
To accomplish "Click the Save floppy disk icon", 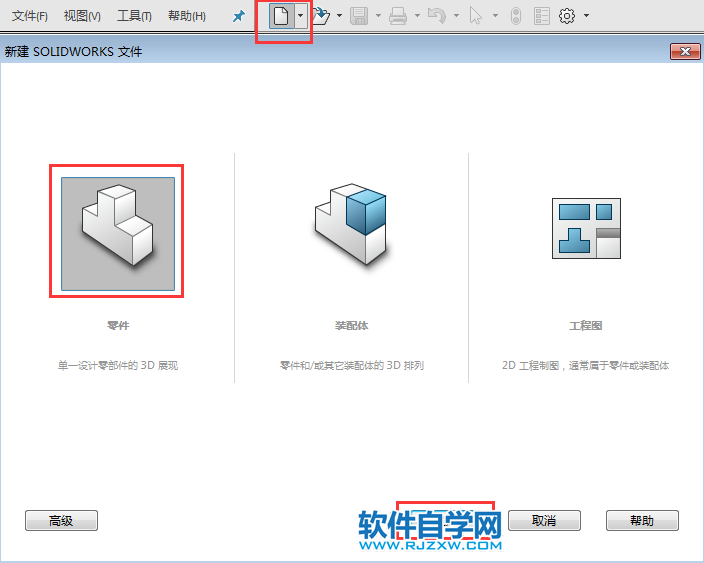I will coord(359,16).
